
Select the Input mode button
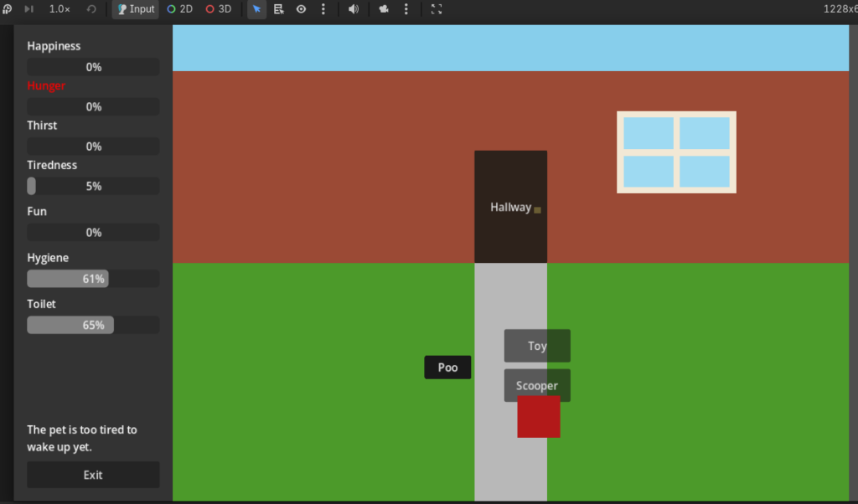point(136,9)
